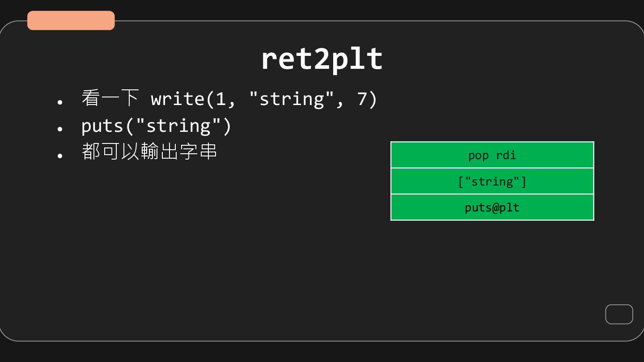Click the Chinese text 看一下
The width and height of the screenshot is (644, 362).
pos(110,98)
